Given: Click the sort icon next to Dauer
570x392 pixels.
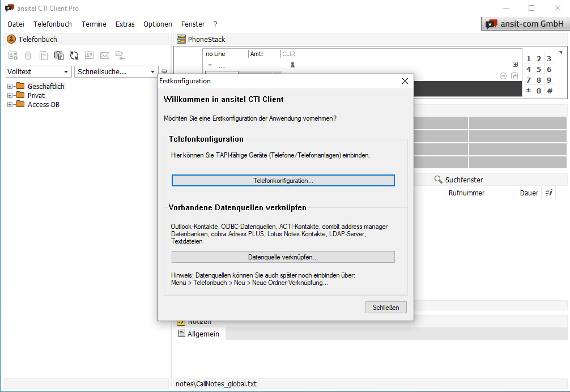Looking at the screenshot, I should 547,193.
